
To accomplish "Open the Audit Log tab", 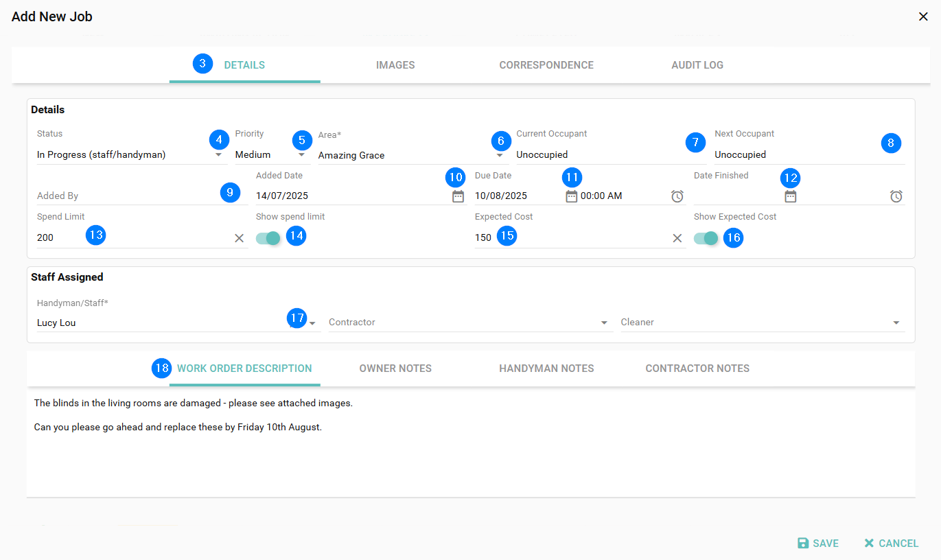I will tap(697, 65).
